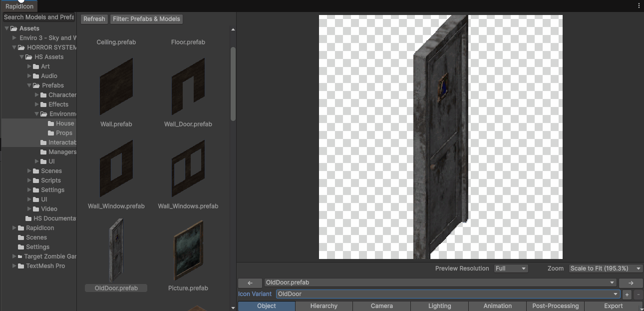Switch to the Export tab
Screen dimensions: 644x311
click(614, 306)
